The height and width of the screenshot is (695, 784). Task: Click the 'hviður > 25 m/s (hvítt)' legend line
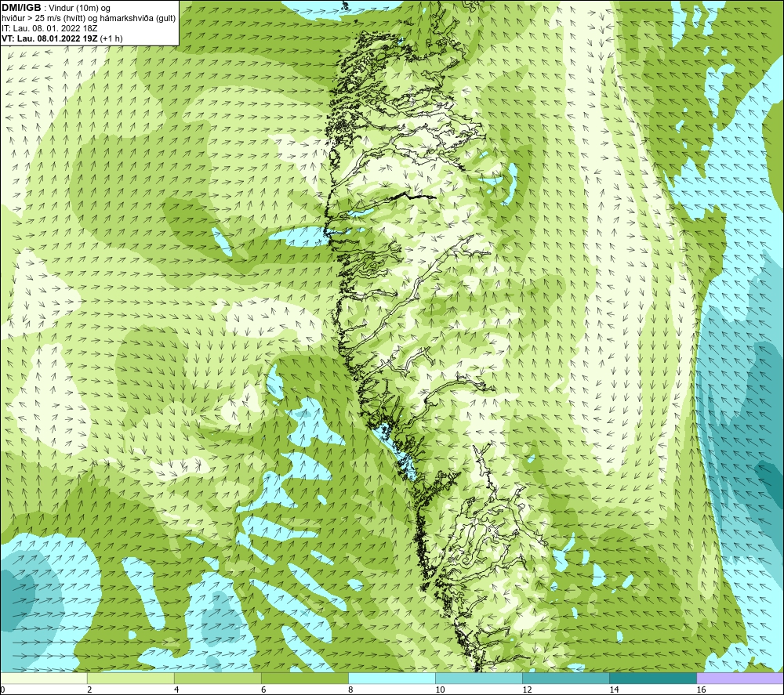(89, 19)
